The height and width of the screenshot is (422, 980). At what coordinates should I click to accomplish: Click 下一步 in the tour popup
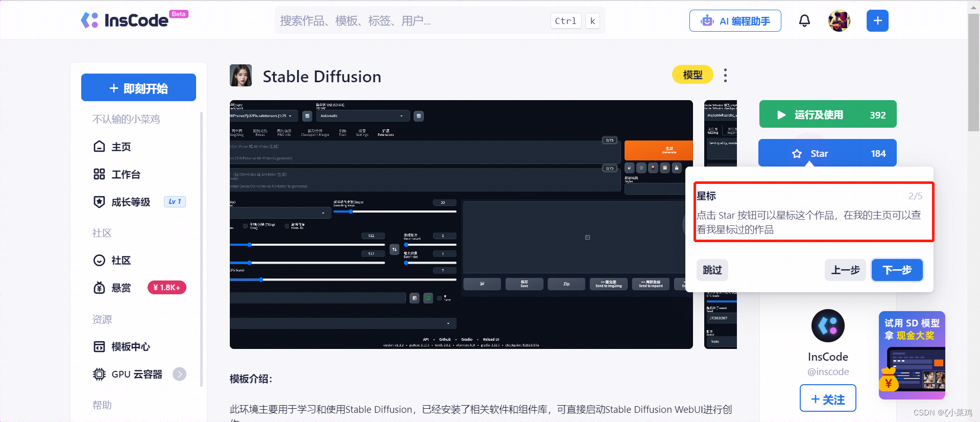point(897,270)
